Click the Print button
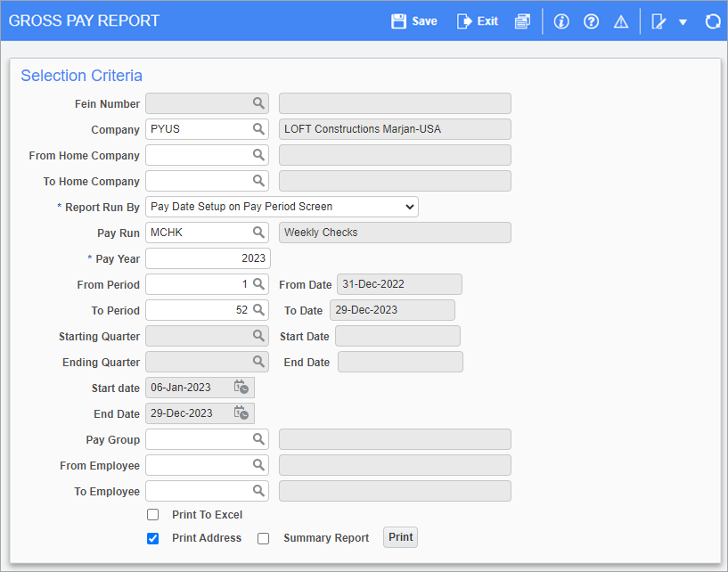The height and width of the screenshot is (572, 728). pos(400,537)
